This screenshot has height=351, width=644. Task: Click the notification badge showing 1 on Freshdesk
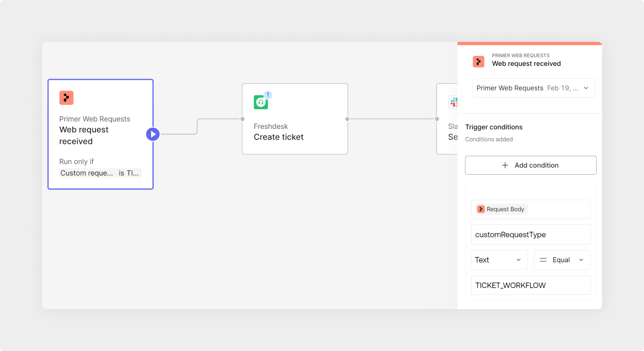[267, 95]
